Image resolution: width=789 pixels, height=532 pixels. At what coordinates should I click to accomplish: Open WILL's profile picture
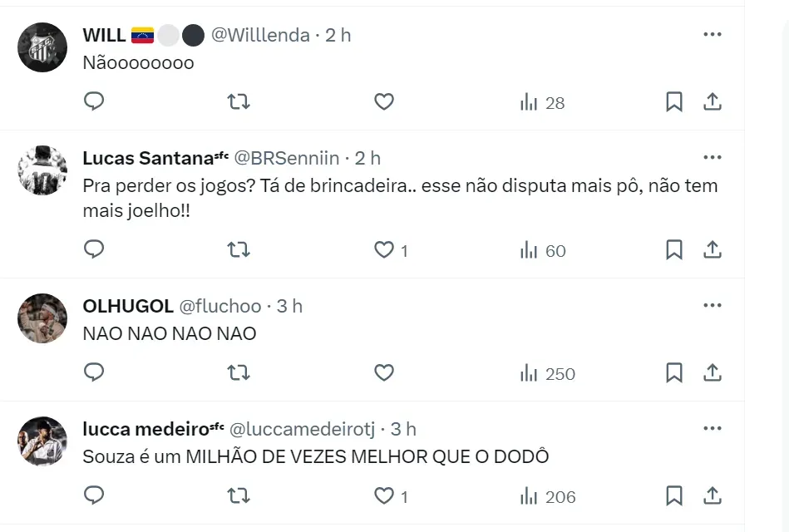tap(42, 47)
